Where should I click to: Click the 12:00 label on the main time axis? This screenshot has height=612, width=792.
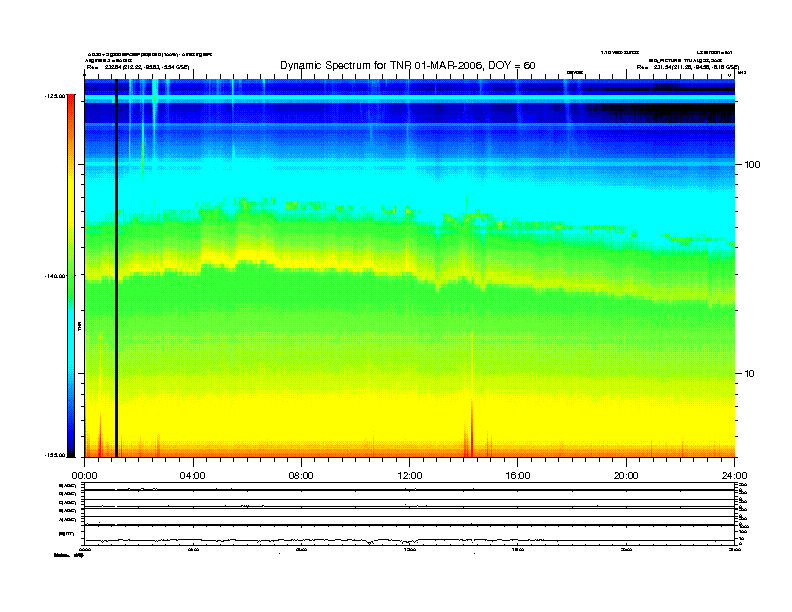[410, 476]
